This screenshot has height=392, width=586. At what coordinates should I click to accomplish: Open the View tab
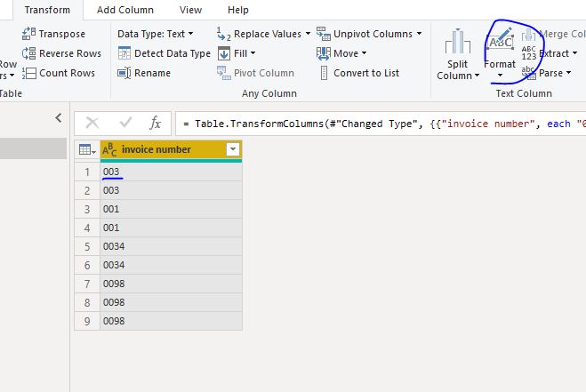click(x=190, y=10)
